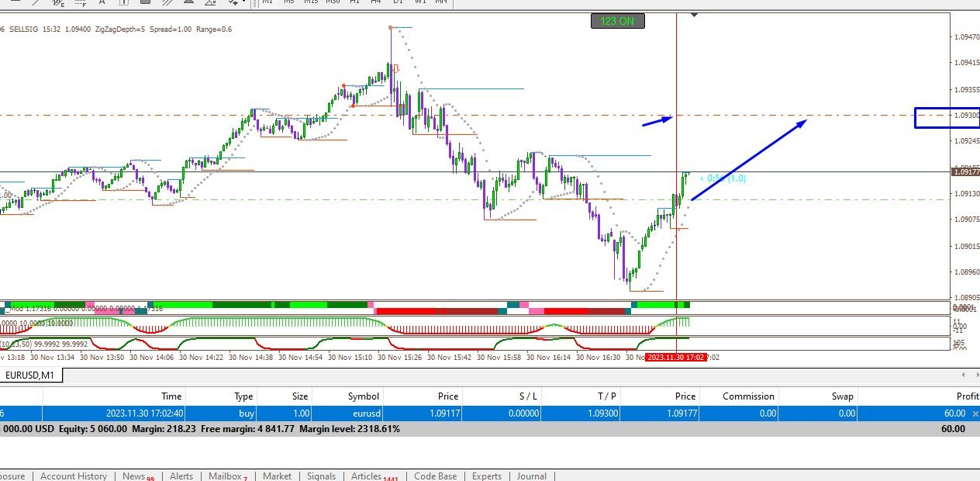Click the 1.09470 price scale label
The image size is (980, 481).
coord(966,36)
